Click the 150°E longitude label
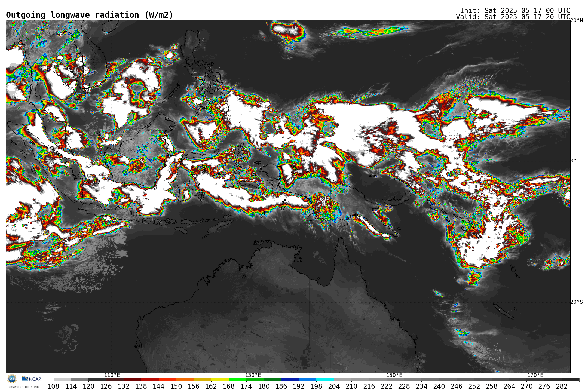The image size is (588, 390). [x=394, y=375]
